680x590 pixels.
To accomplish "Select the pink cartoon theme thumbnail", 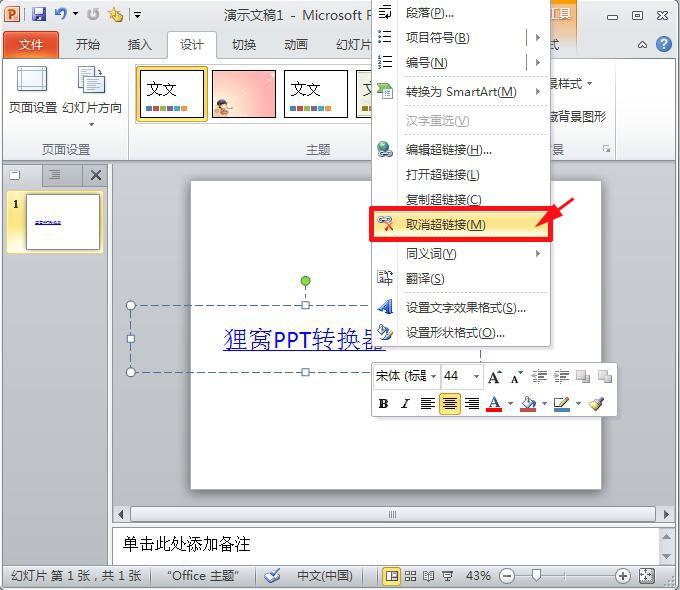I will pos(244,94).
